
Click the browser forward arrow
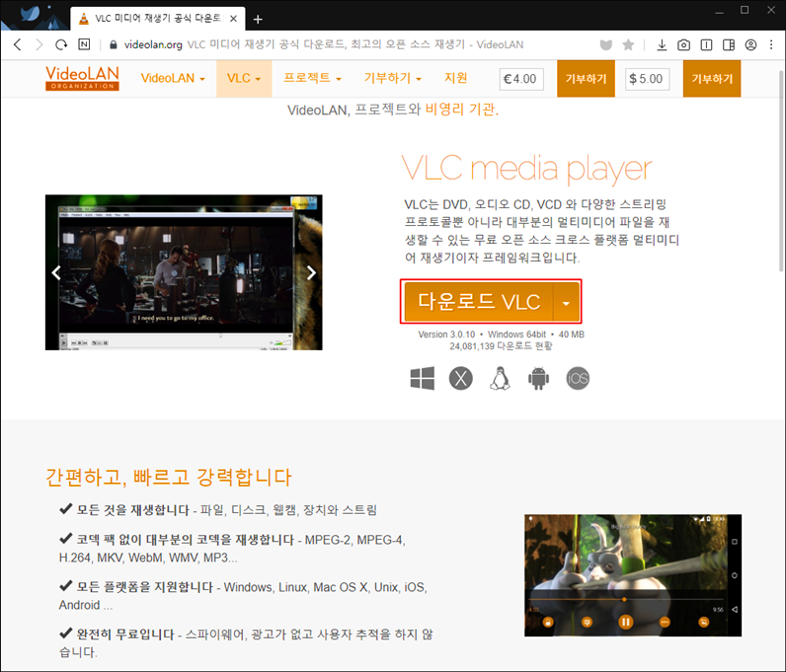pyautogui.click(x=39, y=44)
